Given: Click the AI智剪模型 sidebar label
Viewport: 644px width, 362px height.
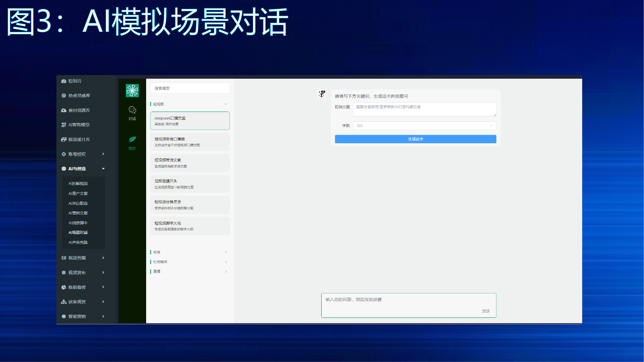Looking at the screenshot, I should [x=79, y=125].
